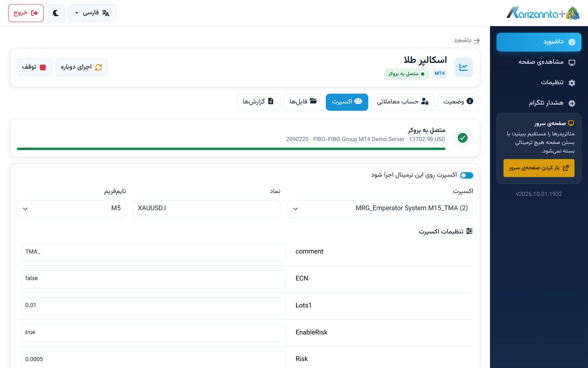Click the green connected checkmark icon
The height and width of the screenshot is (368, 588).
pyautogui.click(x=463, y=138)
